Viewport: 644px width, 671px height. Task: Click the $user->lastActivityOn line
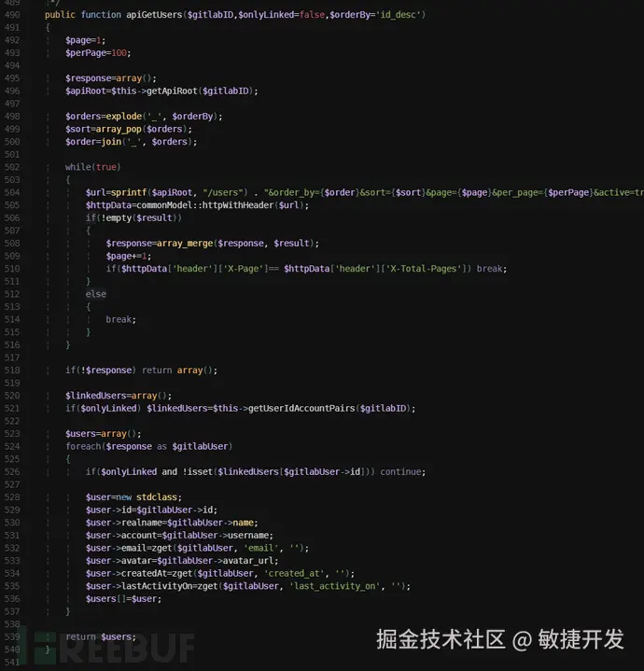(248, 586)
